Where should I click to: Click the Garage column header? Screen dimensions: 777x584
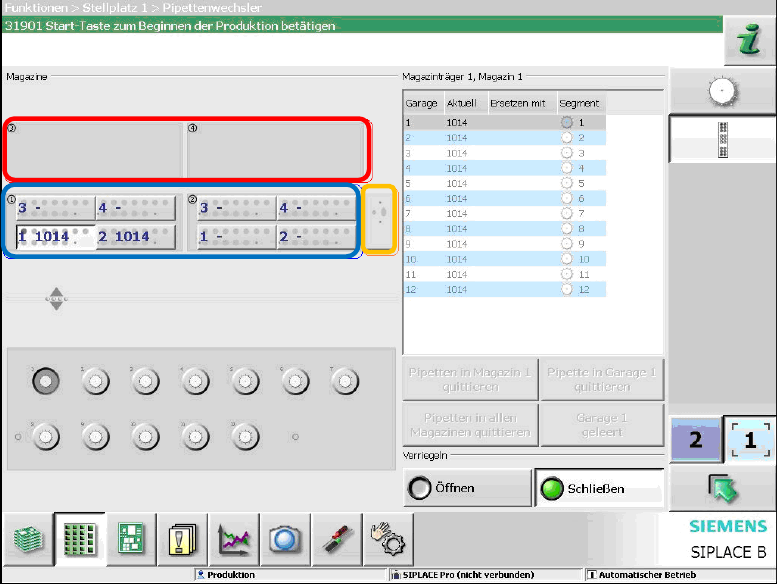coord(422,103)
